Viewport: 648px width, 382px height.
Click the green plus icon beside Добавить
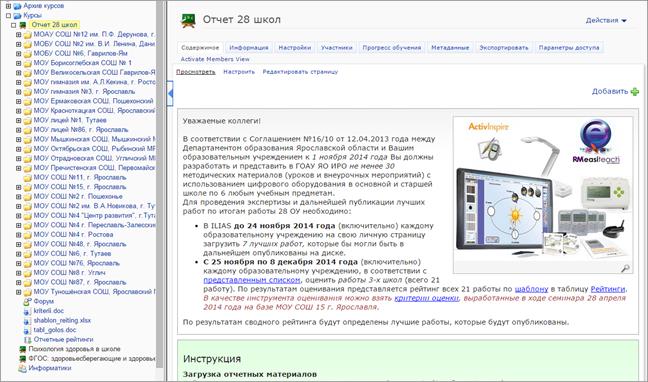pos(635,91)
